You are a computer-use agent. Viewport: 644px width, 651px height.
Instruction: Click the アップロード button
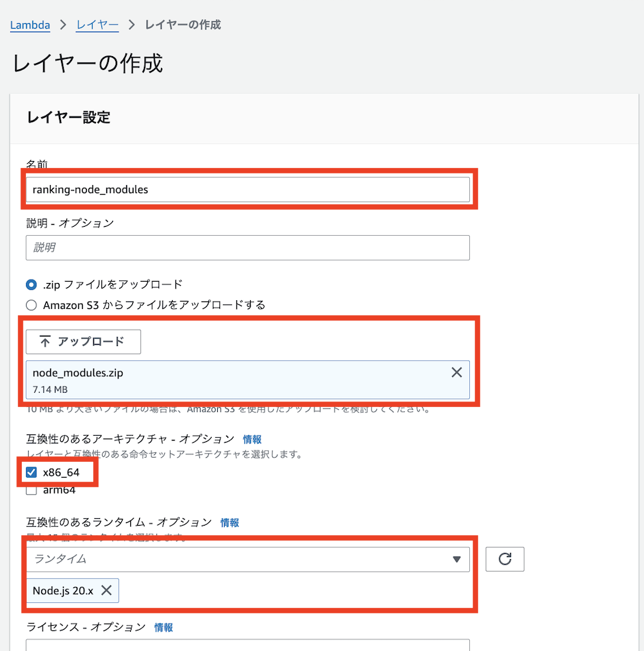(x=83, y=342)
